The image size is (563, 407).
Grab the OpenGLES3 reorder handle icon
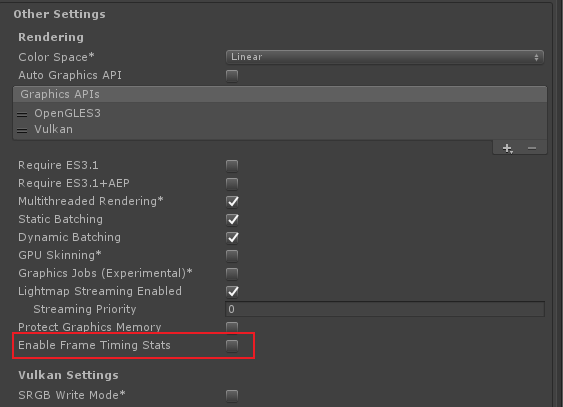(22, 114)
